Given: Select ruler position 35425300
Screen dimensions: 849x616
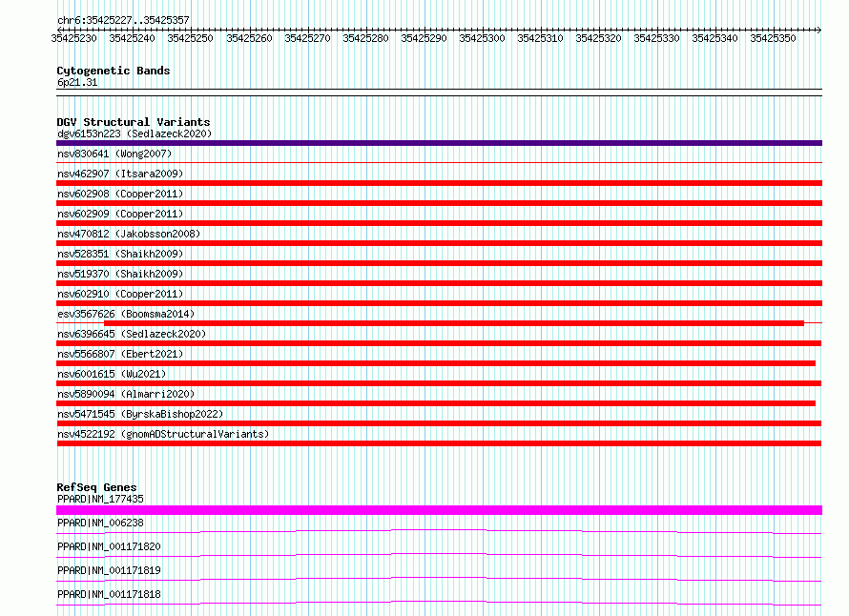Looking at the screenshot, I should coord(482,38).
